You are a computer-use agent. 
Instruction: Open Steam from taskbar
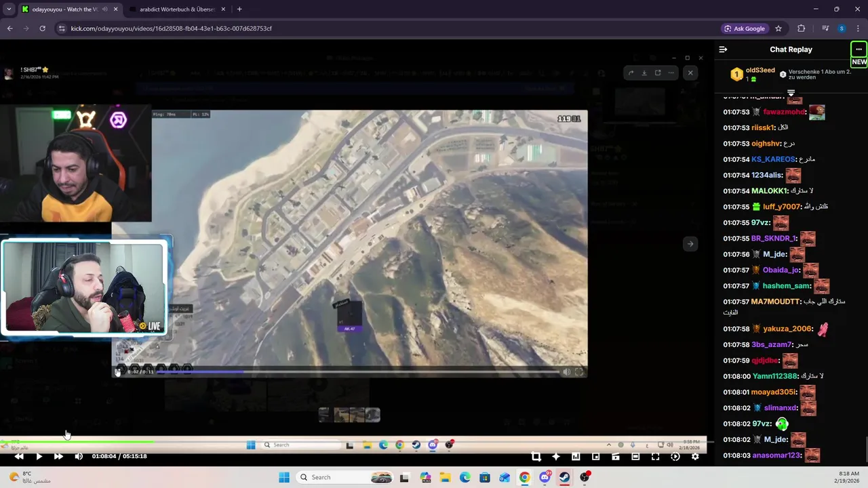tap(564, 478)
